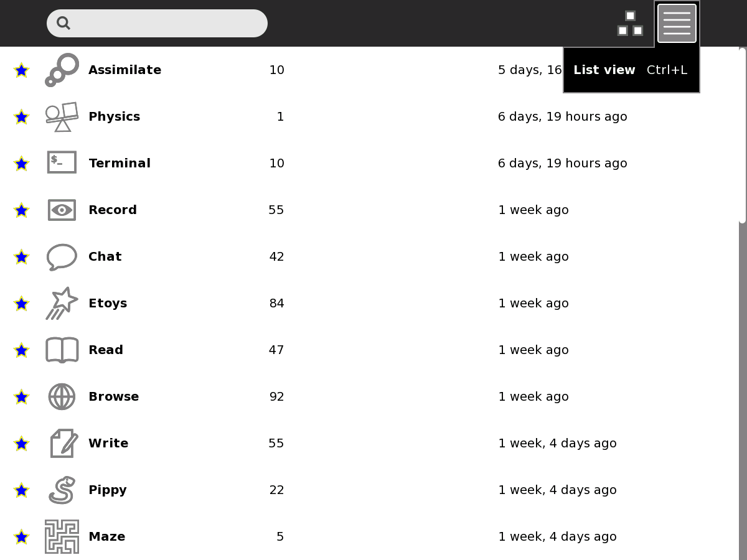Launch the Browse globe icon
The height and width of the screenshot is (560, 747).
[62, 396]
